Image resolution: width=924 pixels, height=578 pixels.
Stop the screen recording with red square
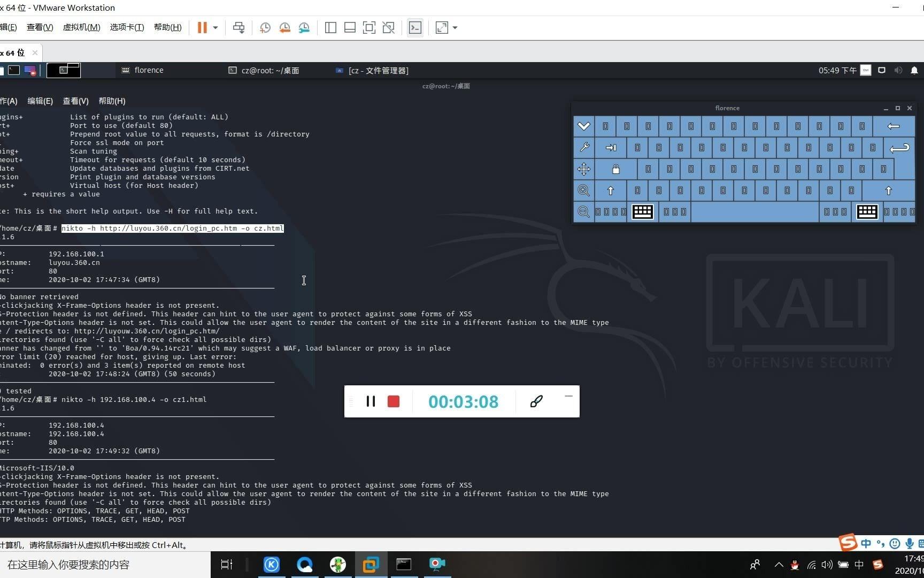pyautogui.click(x=394, y=401)
